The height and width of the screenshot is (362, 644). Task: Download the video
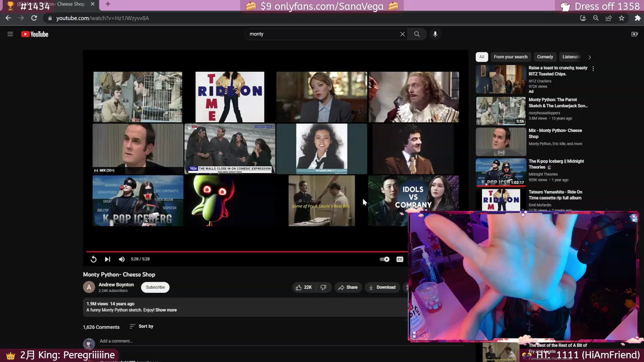[382, 287]
